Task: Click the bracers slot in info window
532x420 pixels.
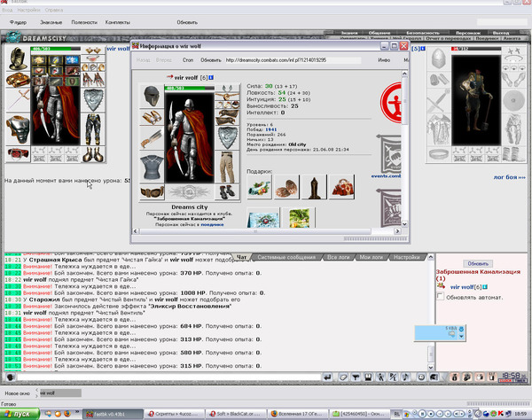Action: pos(152,117)
